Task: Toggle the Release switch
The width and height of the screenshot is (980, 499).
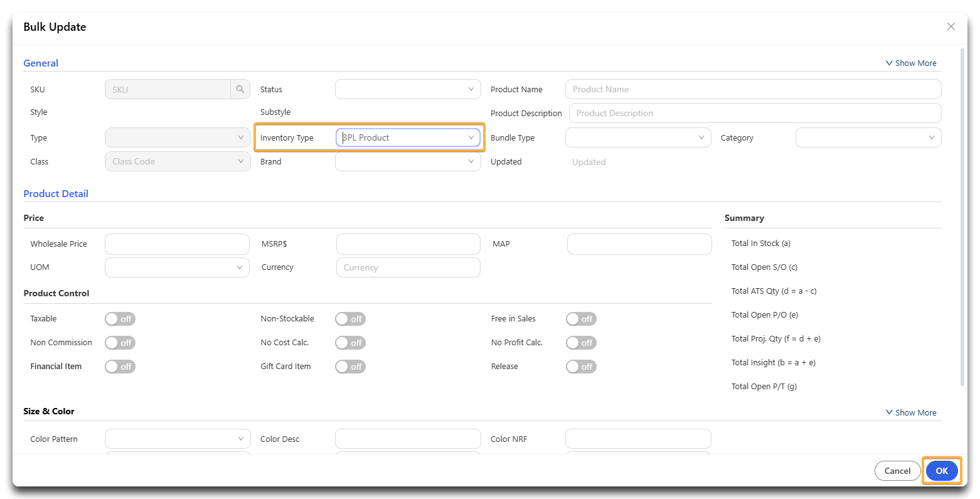Action: (x=581, y=367)
